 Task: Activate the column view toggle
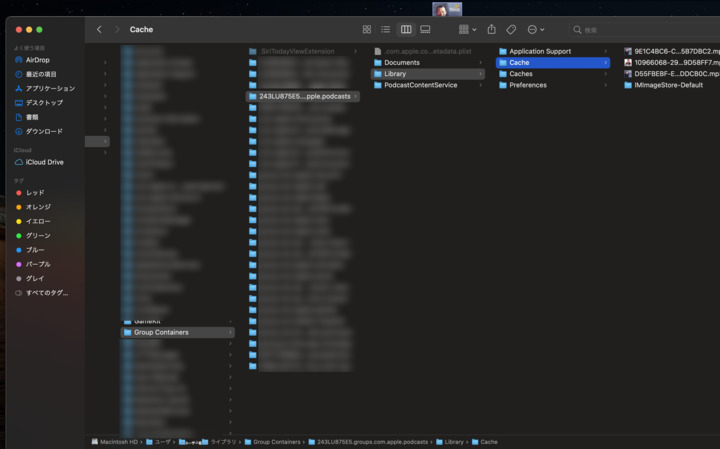click(x=406, y=30)
